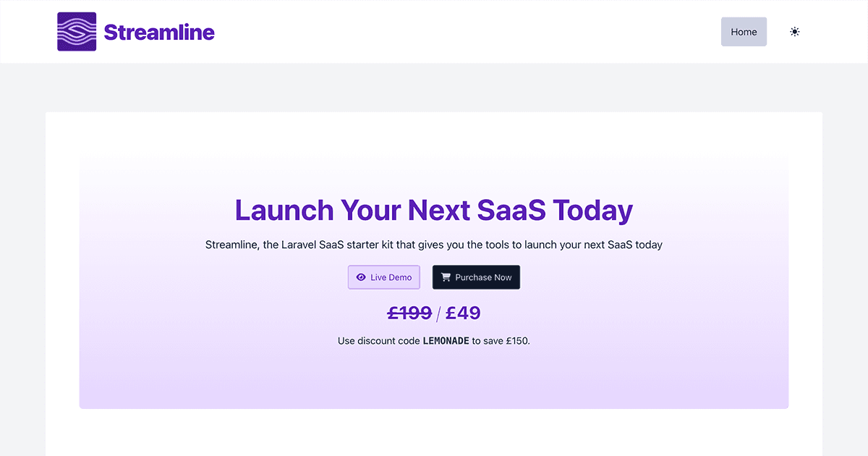Click the eye icon on Live Demo
The width and height of the screenshot is (868, 456).
click(361, 277)
